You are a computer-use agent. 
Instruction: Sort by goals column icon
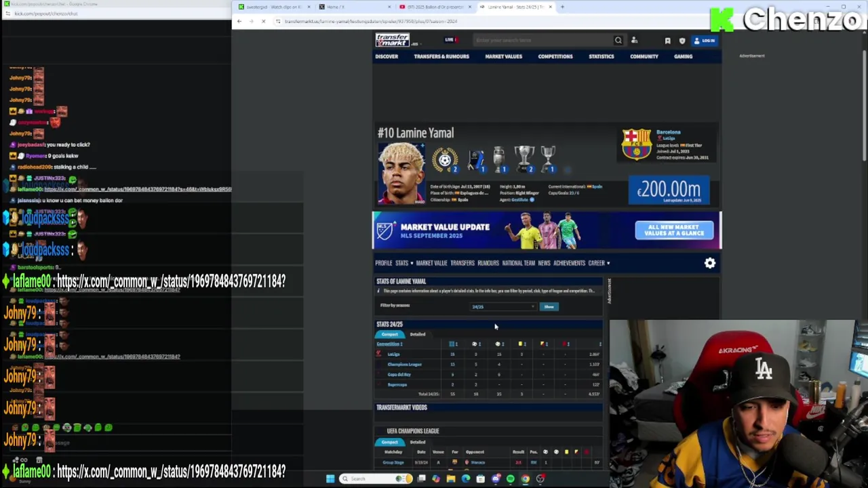coord(475,344)
